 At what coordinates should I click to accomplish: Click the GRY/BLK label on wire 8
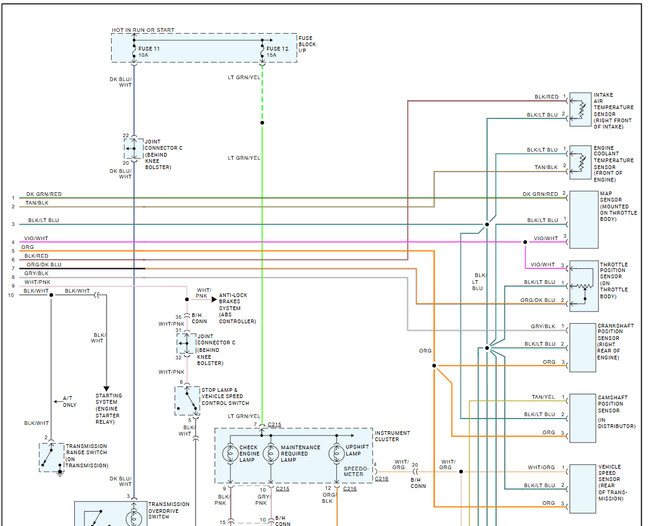pos(36,274)
